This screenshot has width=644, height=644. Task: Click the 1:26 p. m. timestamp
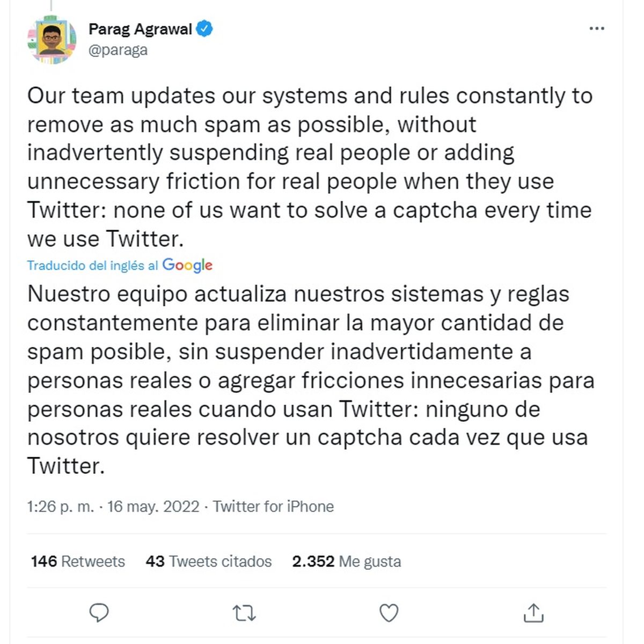tap(61, 507)
